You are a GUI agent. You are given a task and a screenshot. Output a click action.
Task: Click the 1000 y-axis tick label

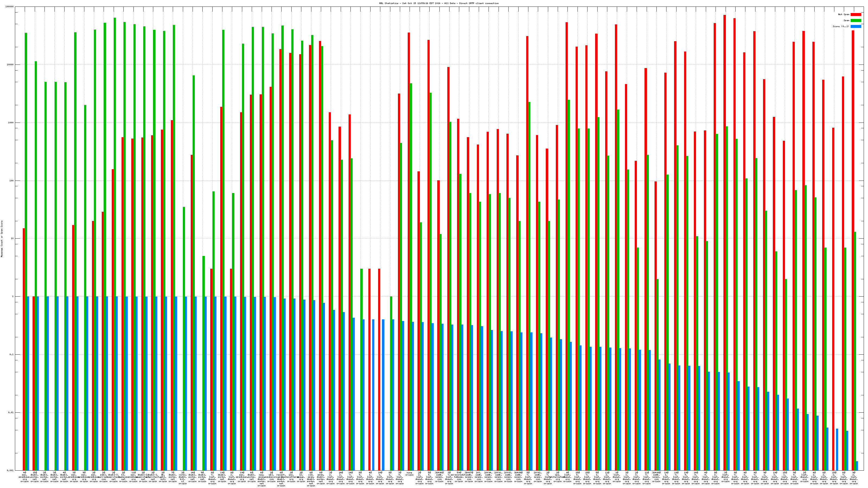pos(11,123)
